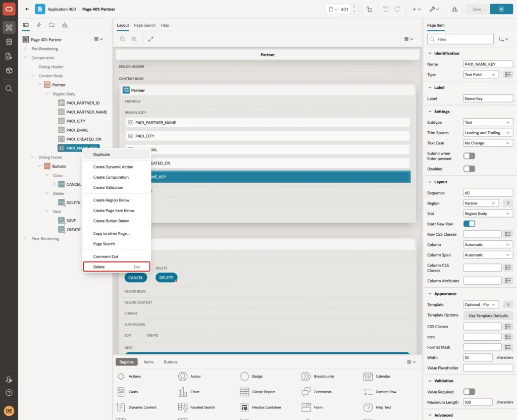Open SQL Workshop from the sidebar
This screenshot has width=517, height=420.
(x=9, y=42)
